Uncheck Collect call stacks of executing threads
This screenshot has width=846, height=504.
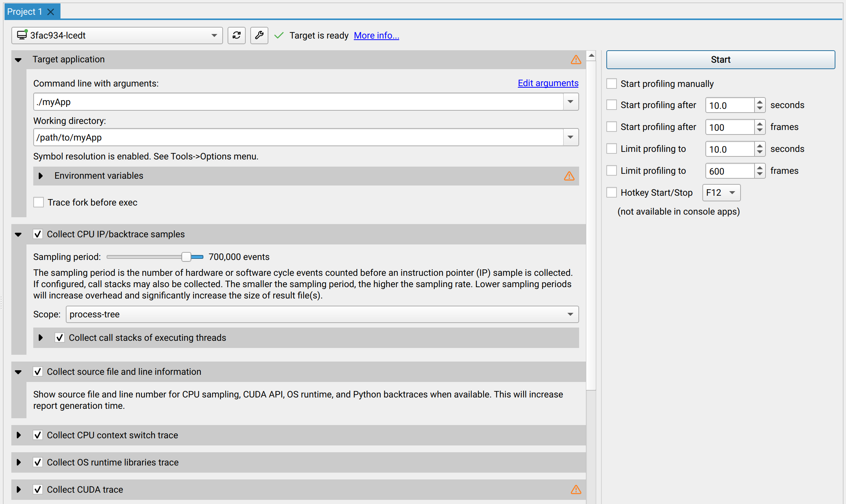pyautogui.click(x=60, y=338)
